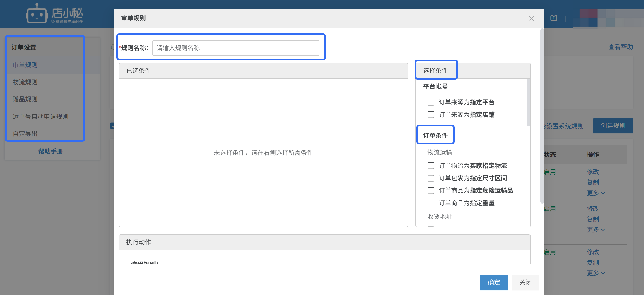Click the 确定 button
Viewport: 644px width, 295px height.
click(x=494, y=282)
